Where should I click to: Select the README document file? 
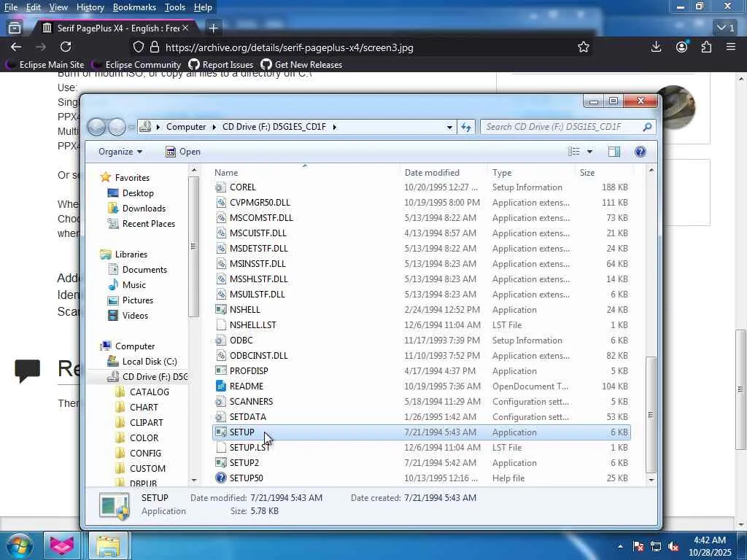[422, 386]
